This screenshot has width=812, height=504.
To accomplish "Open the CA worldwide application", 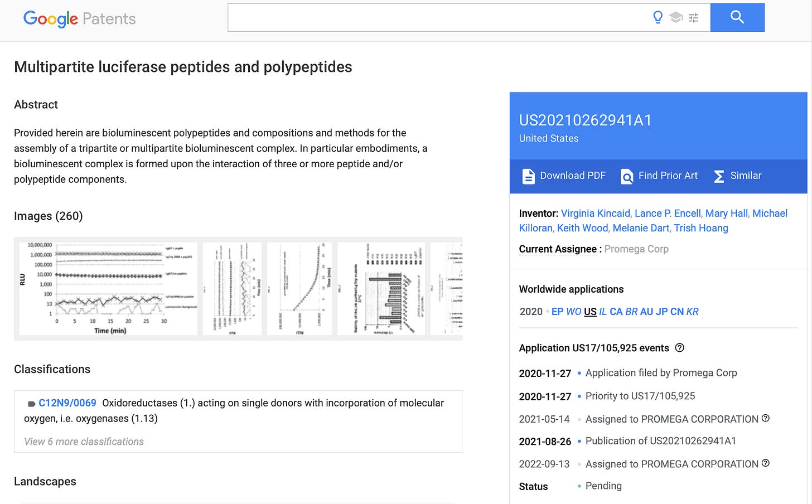I will (x=616, y=312).
